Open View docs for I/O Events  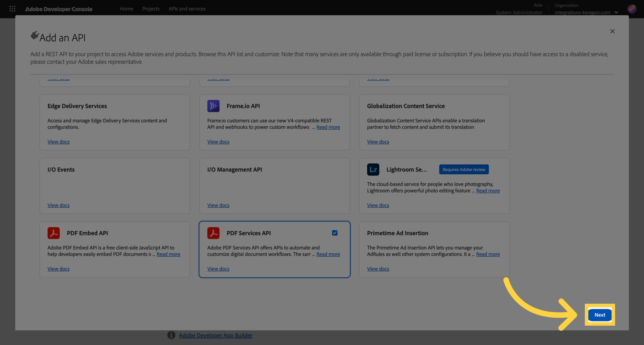tap(59, 205)
